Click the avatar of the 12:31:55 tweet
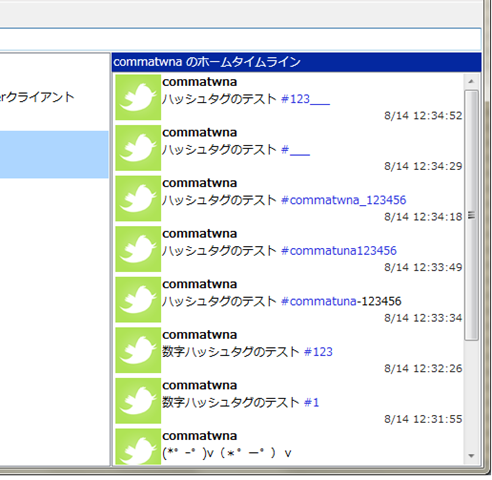The width and height of the screenshot is (492, 480). [138, 401]
